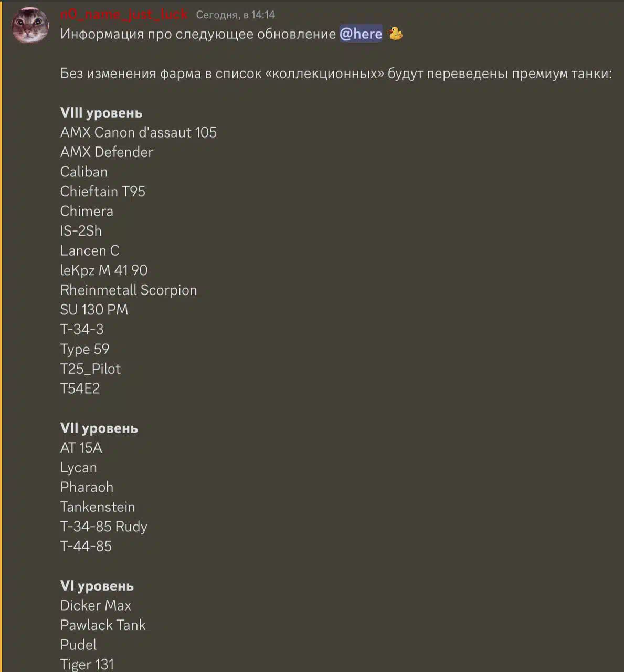Click the Rheinmetall Scorpion text
Screen dimensions: 624x672
click(x=129, y=290)
